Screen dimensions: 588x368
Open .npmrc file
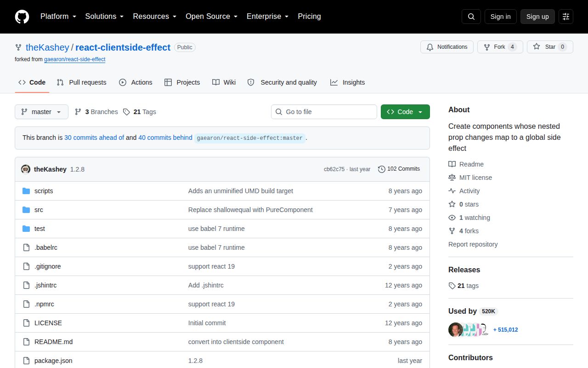click(x=44, y=304)
